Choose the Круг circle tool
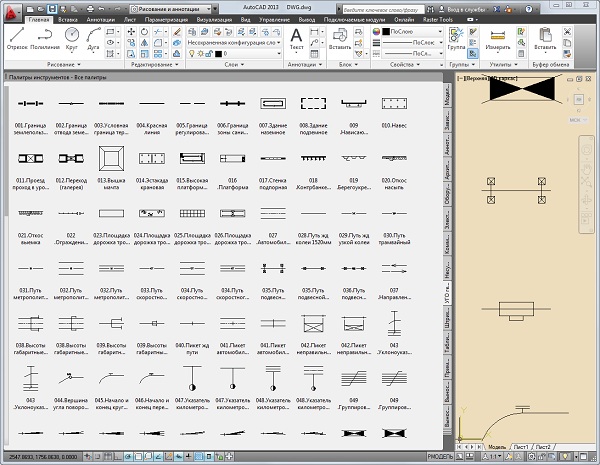 tap(71, 36)
